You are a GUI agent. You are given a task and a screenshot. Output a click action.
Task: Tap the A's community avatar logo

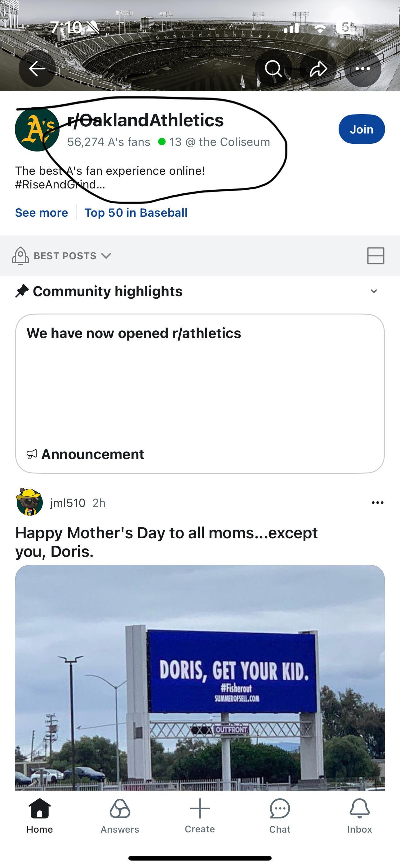(37, 129)
